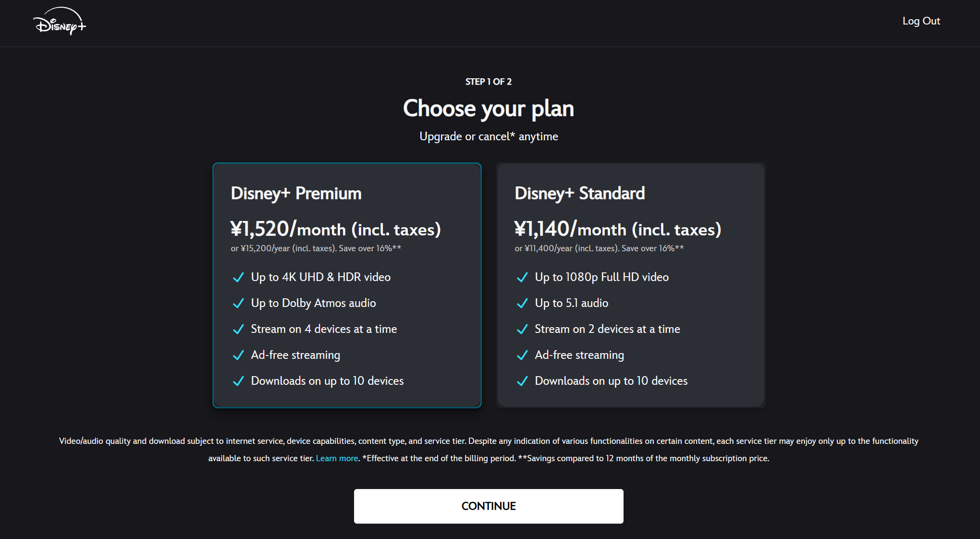This screenshot has width=980, height=539.
Task: Click the Disney+ logo in the header
Action: coord(60,21)
